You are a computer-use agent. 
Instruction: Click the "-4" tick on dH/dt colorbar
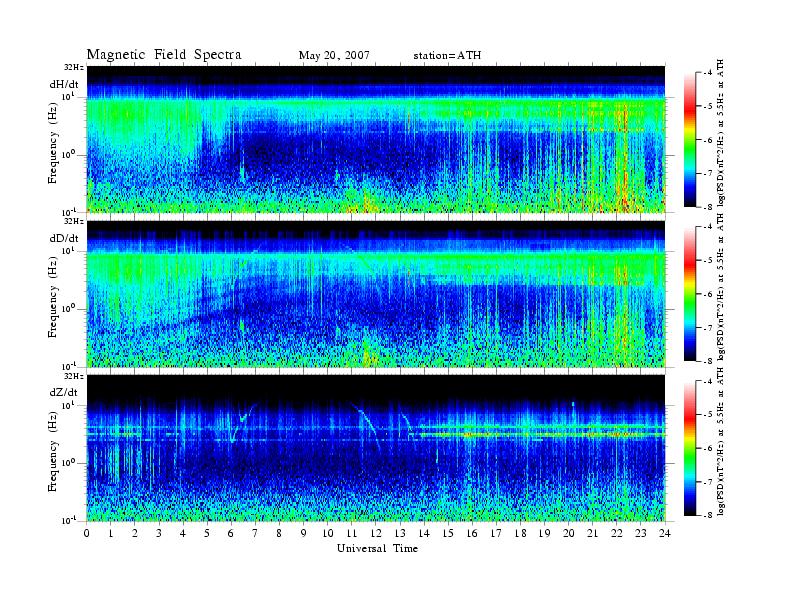point(708,73)
